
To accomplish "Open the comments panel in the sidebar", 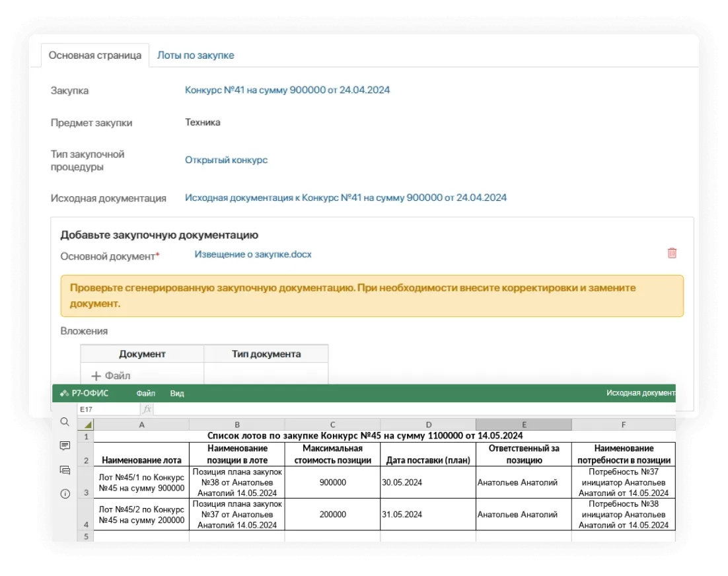I will point(65,446).
